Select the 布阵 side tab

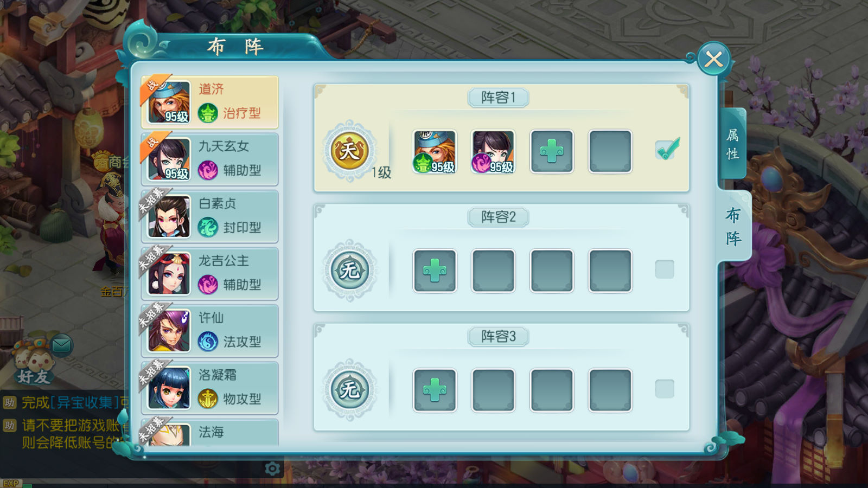click(733, 227)
